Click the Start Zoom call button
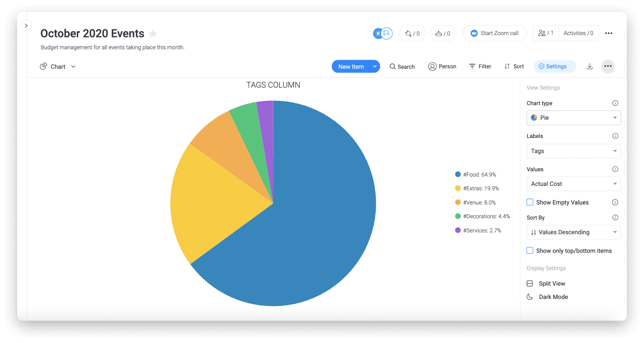This screenshot has height=343, width=644. (x=494, y=33)
